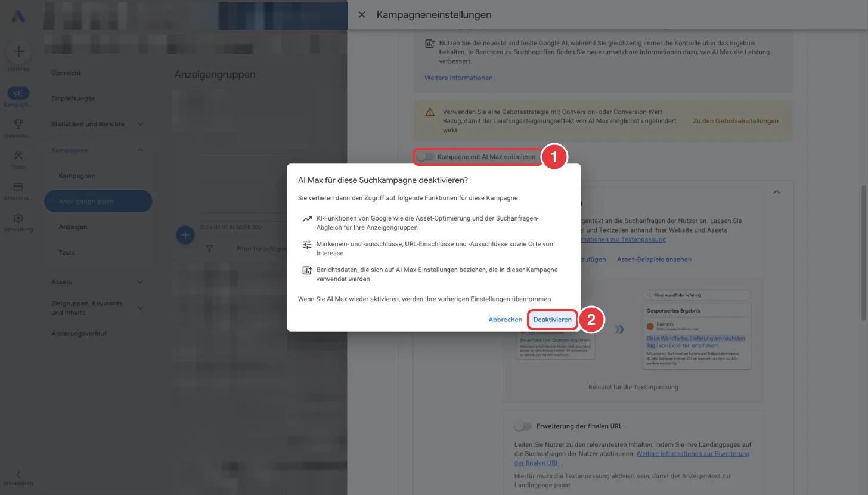
Task: Close the Kampagneneinstellungen panel
Action: [362, 14]
